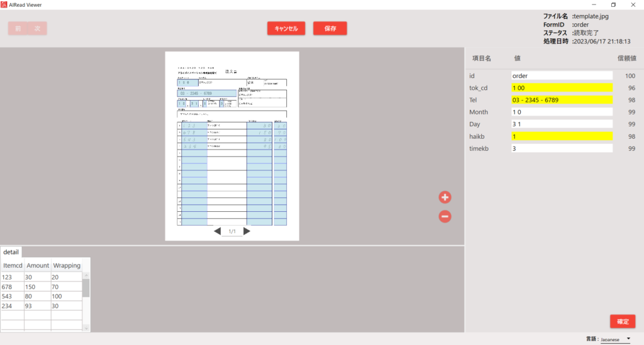Viewport: 644px width, 345px height.
Task: Click the disabled 前 button
Action: click(18, 28)
